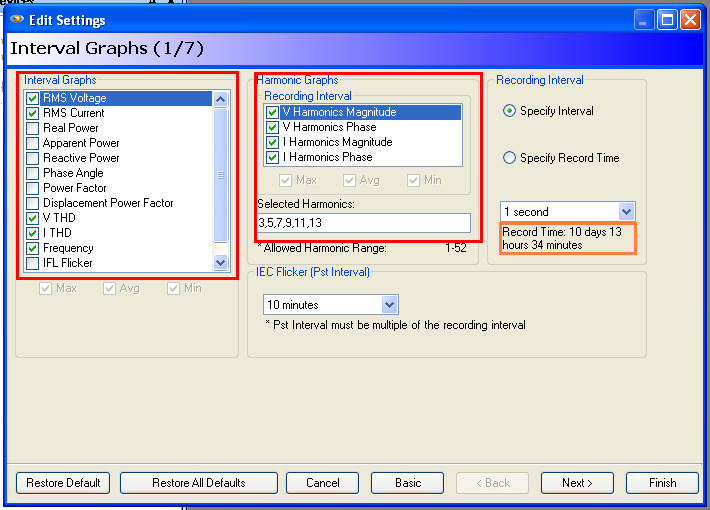The width and height of the screenshot is (710, 510).
Task: Click the Selected Harmonics text field
Action: [363, 223]
